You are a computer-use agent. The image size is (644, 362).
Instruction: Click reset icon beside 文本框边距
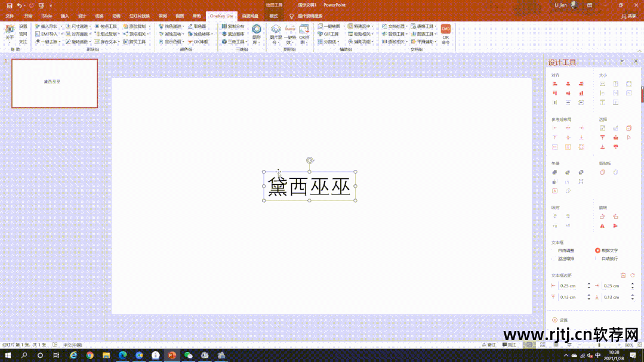(x=633, y=276)
